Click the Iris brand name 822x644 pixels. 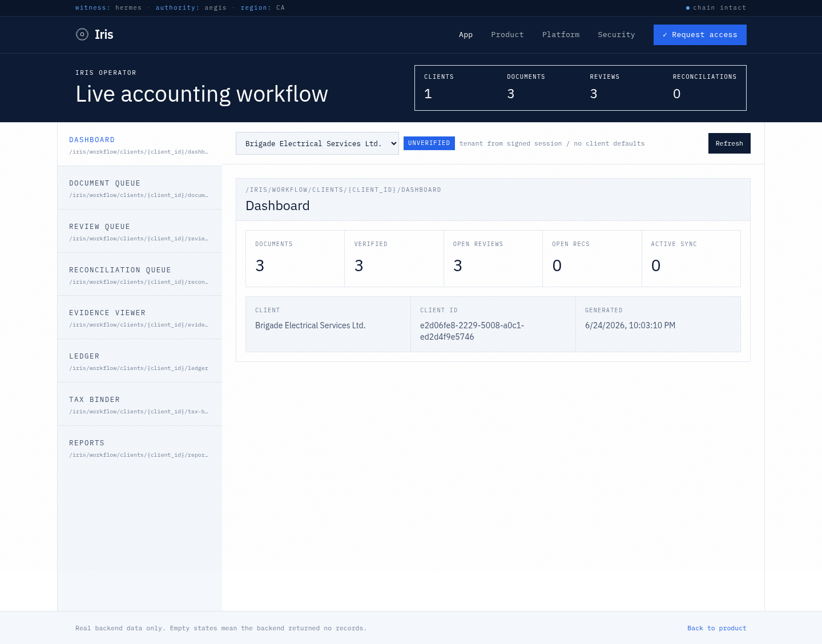pos(104,34)
